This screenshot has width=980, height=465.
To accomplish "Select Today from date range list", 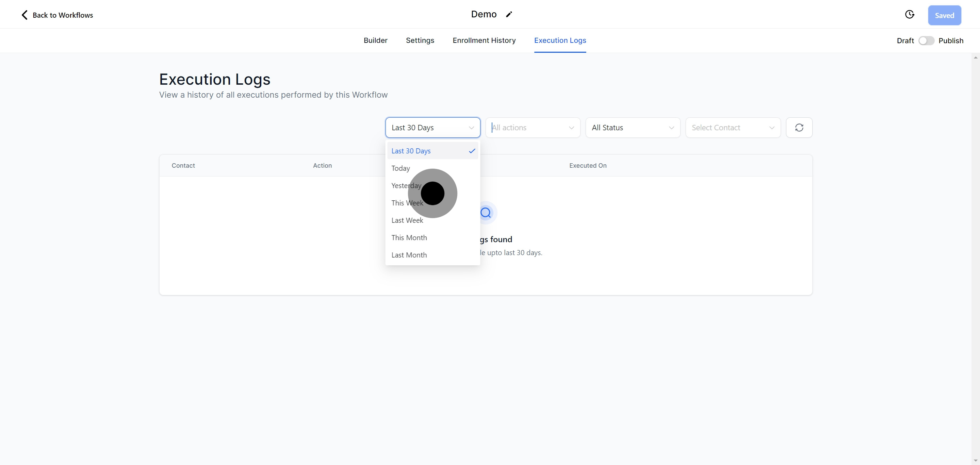I will click(x=401, y=168).
